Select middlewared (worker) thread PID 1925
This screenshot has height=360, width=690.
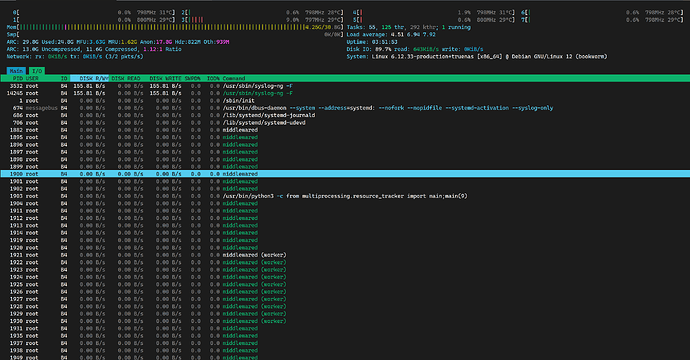point(345,284)
